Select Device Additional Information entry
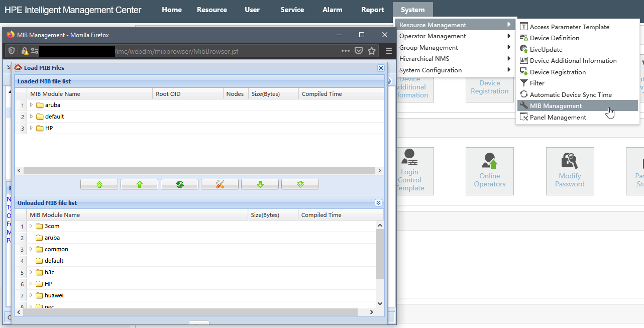The height and width of the screenshot is (328, 644). 578,61
